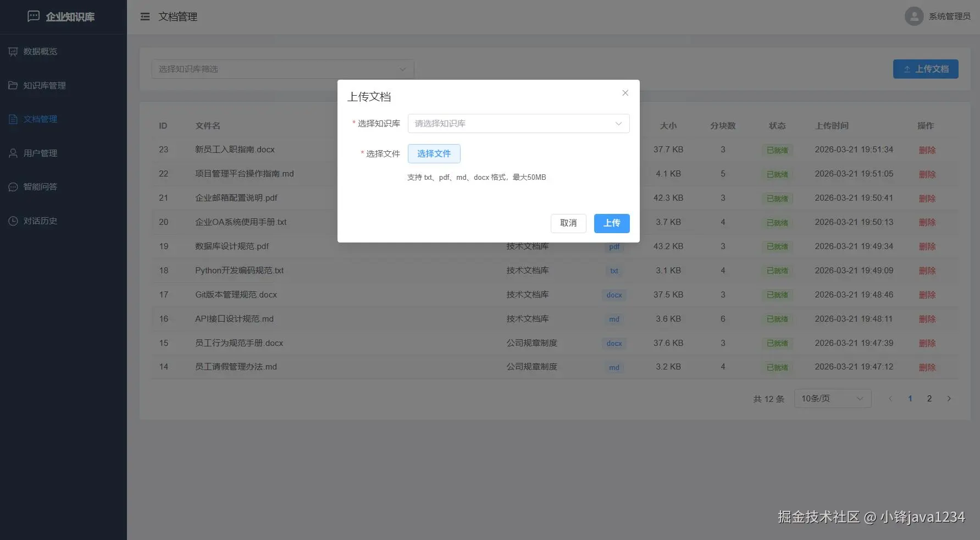Switch to page 2 of documents
Screen dimensions: 980x540
(929, 398)
